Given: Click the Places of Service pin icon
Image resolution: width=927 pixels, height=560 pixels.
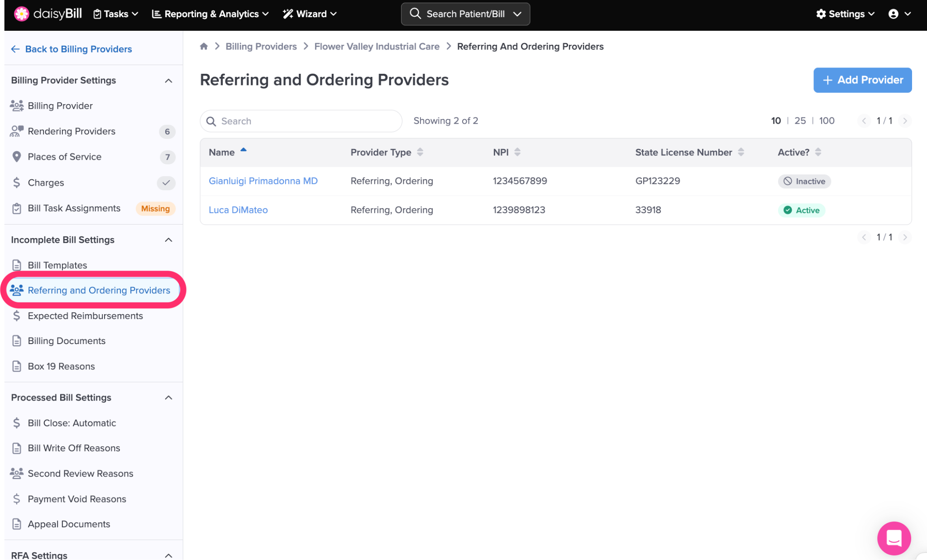Looking at the screenshot, I should click(x=17, y=157).
